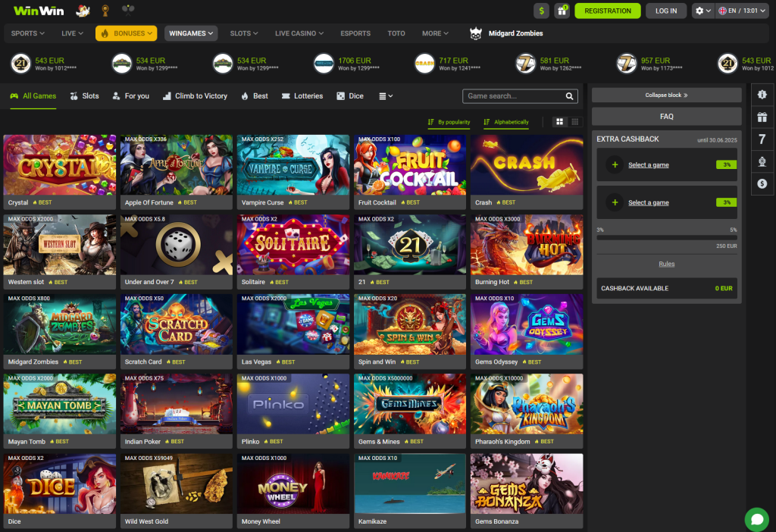Expand the Live Casino menu

point(299,33)
